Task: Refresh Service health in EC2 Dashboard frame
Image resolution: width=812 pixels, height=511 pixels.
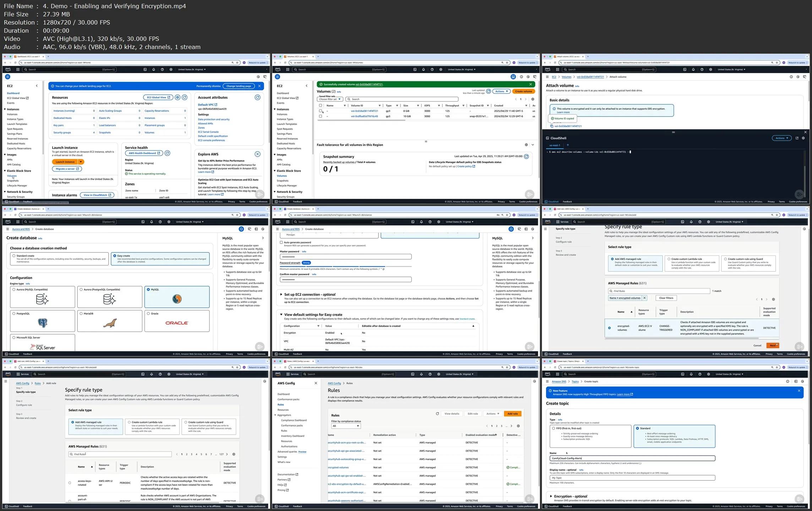Action: click(167, 153)
